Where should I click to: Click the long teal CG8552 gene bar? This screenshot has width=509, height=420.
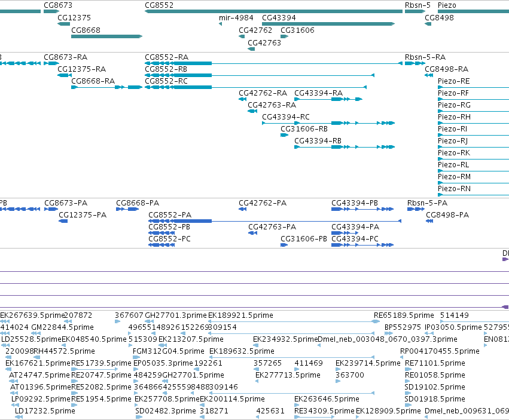pos(274,11)
